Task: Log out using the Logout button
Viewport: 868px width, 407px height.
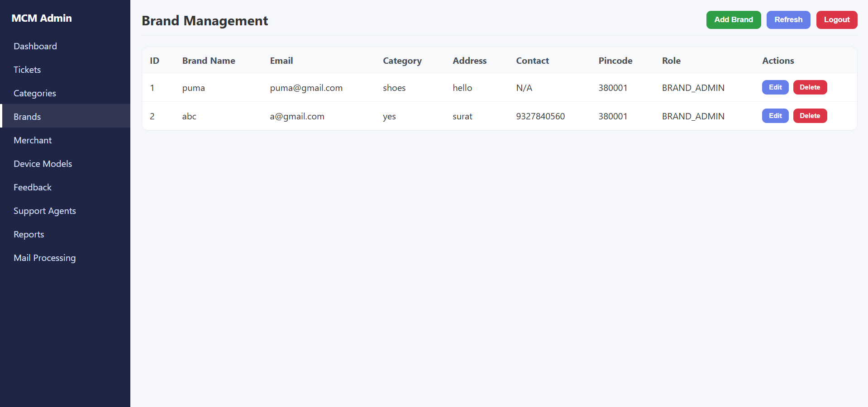Action: click(836, 20)
